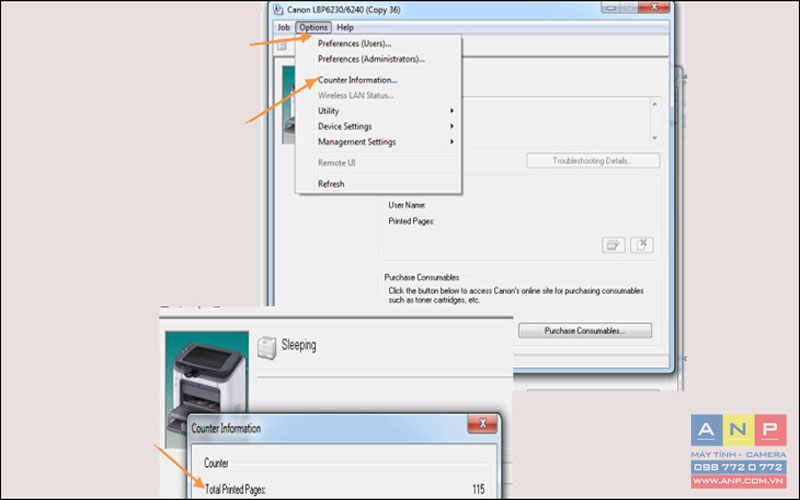Click the Canon printer window title icon
This screenshot has width=800, height=500.
coord(278,10)
